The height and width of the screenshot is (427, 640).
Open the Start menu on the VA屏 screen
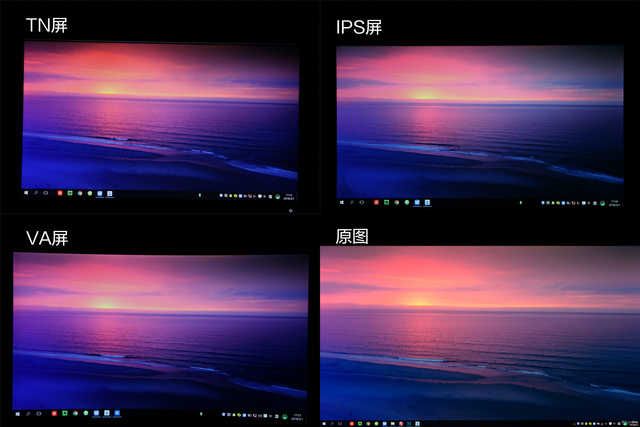[18, 414]
